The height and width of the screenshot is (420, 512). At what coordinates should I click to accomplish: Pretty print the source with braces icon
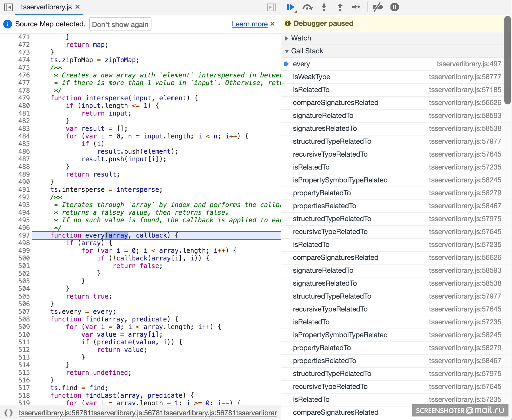(9, 413)
